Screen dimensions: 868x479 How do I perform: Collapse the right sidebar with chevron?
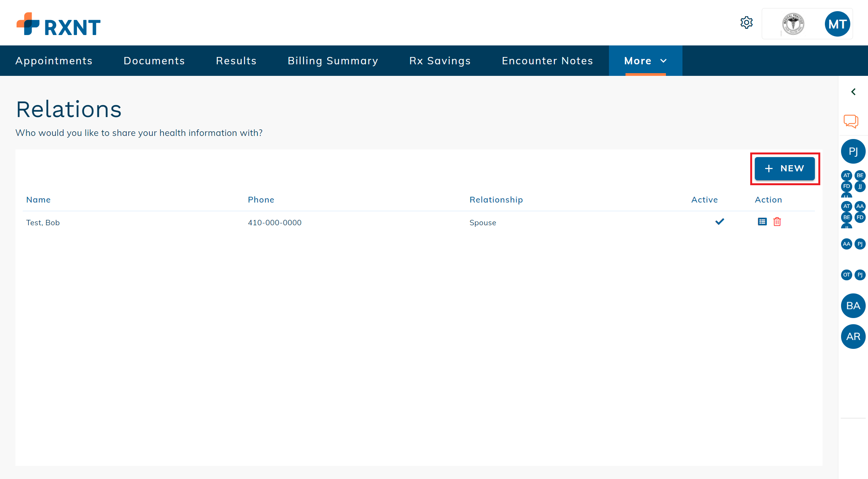tap(853, 92)
